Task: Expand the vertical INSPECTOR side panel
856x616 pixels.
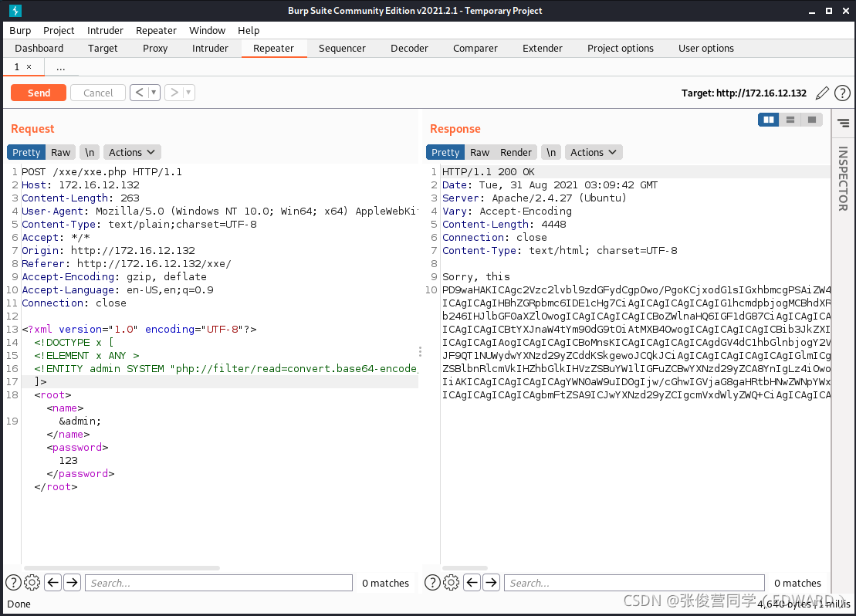Action: tap(844, 178)
